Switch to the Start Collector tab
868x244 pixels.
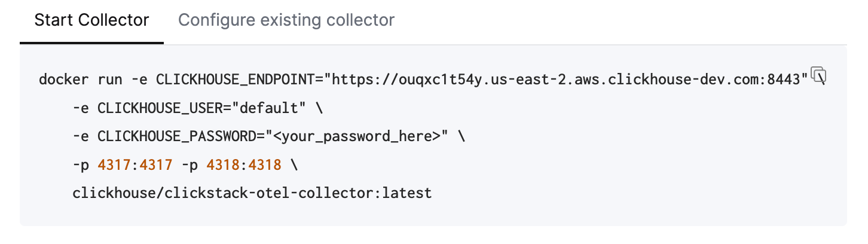coord(91,20)
